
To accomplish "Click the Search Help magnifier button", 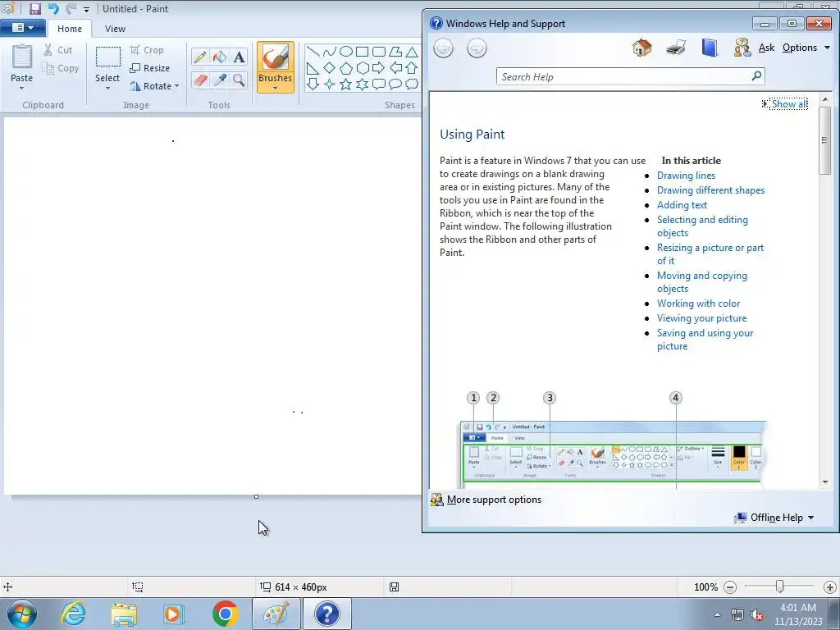I will tap(756, 76).
